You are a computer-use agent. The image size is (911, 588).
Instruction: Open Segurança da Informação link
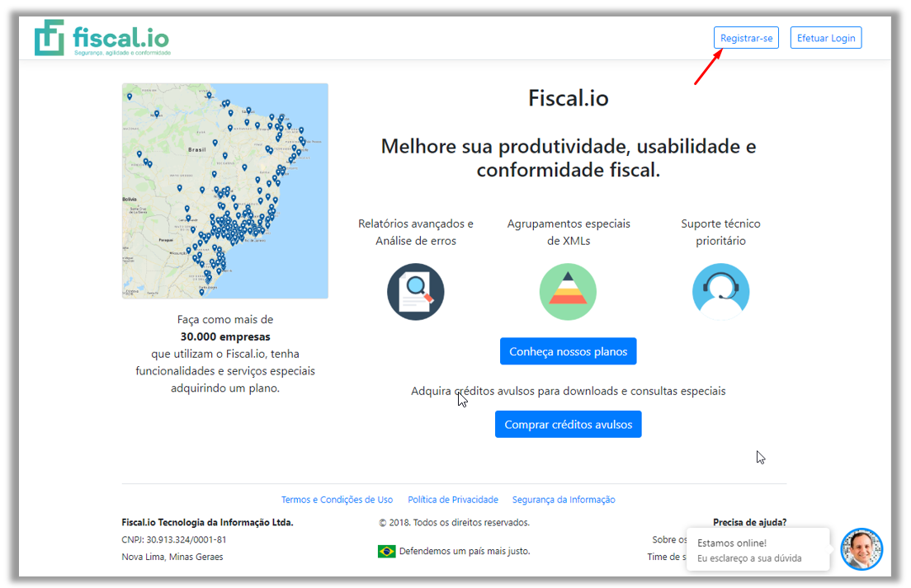pos(564,500)
